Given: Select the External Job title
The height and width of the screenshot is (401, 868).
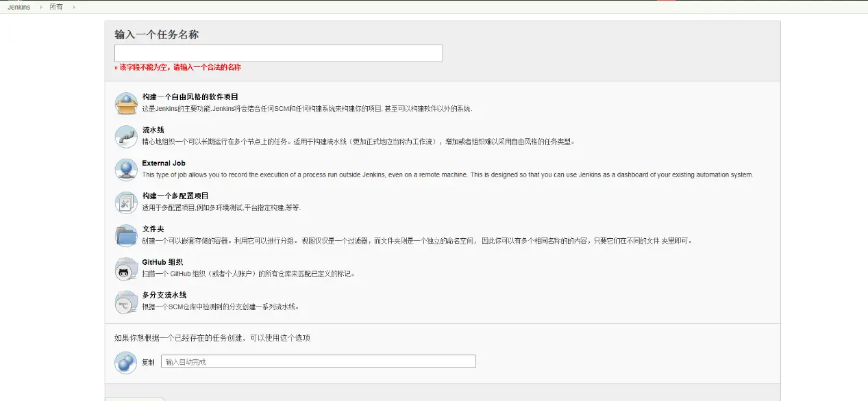Looking at the screenshot, I should point(164,163).
